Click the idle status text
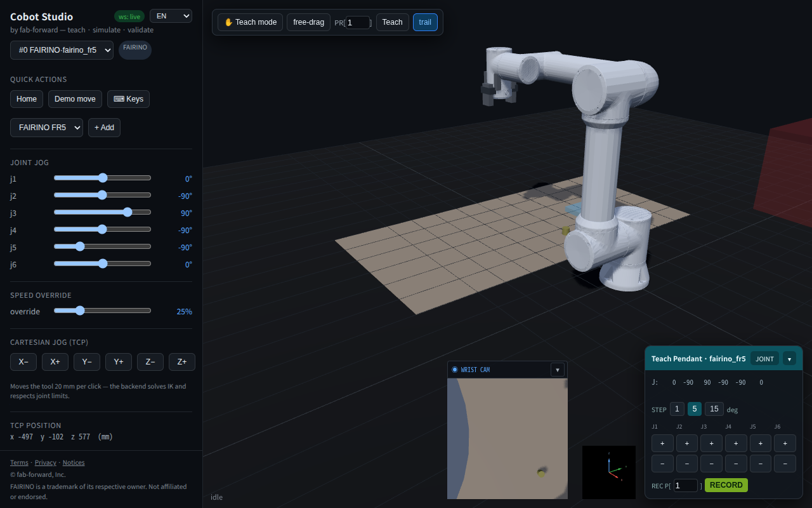This screenshot has width=812, height=508. tap(217, 497)
